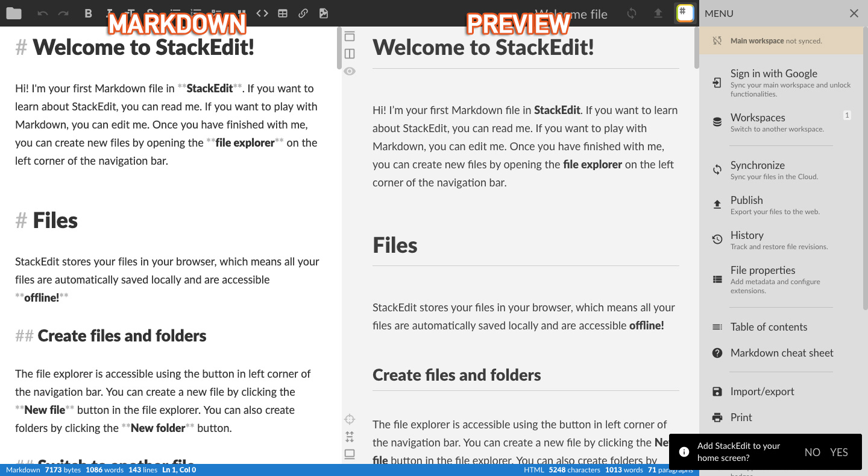The image size is (868, 476).
Task: Toggle reader mode with the eye icon
Action: click(350, 71)
